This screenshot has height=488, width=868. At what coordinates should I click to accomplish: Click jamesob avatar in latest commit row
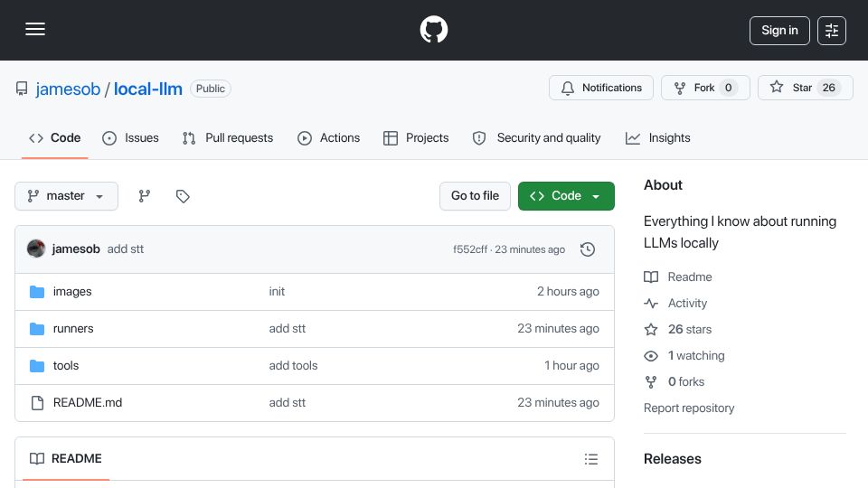pos(36,249)
